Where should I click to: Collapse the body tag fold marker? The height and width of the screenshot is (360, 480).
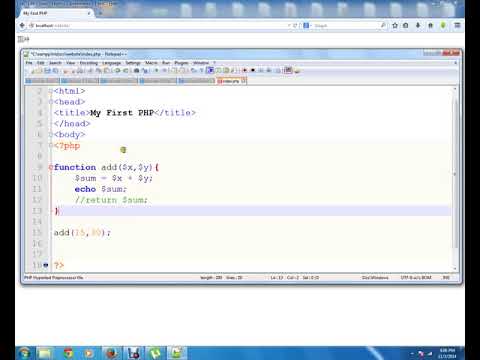pyautogui.click(x=50, y=135)
